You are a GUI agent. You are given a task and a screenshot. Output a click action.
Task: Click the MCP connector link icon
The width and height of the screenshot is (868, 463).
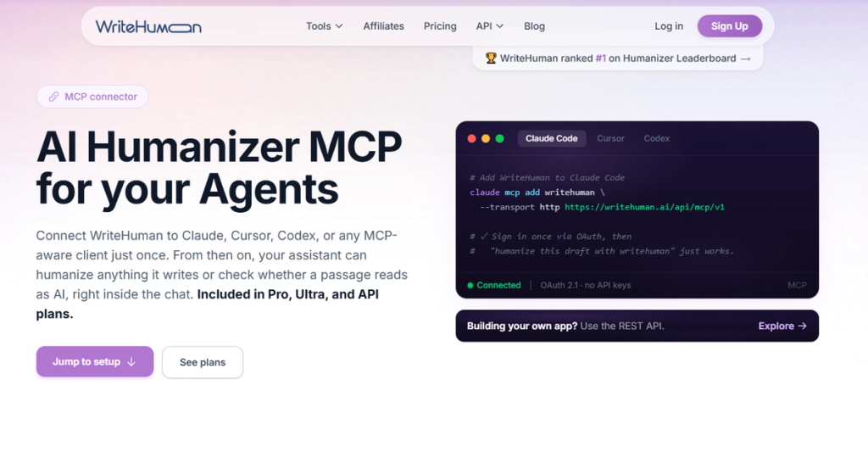[53, 97]
